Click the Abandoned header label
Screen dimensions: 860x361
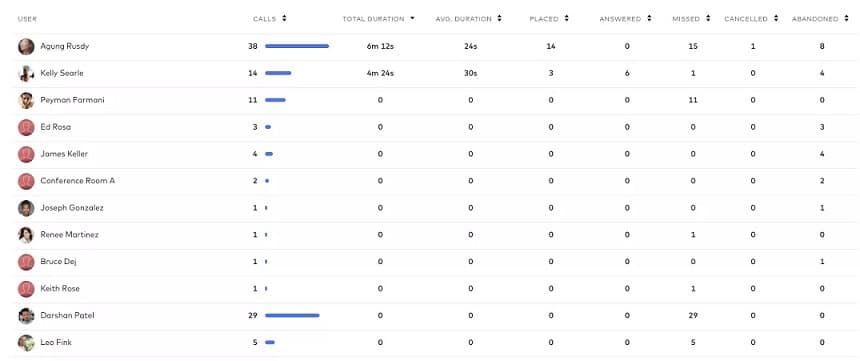(x=815, y=19)
